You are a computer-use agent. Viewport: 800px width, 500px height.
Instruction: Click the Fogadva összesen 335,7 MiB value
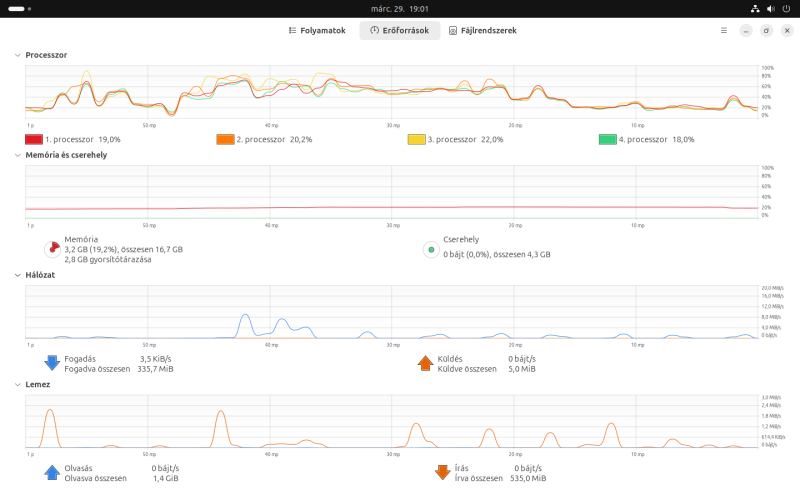(x=155, y=369)
